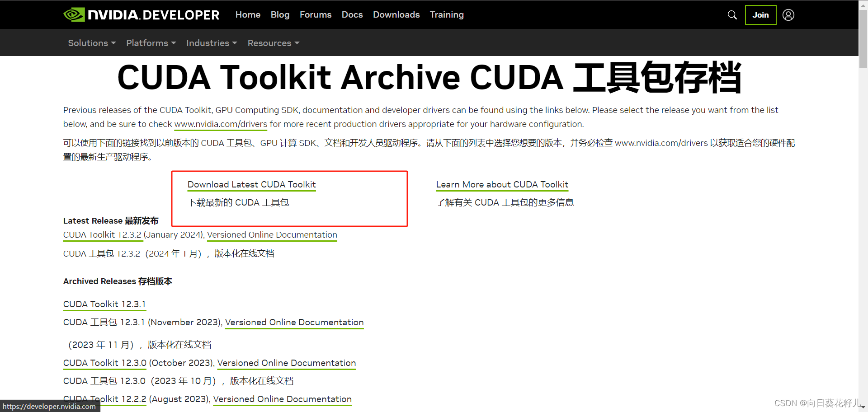Open CUDA Toolkit 12.2.2 link
The width and height of the screenshot is (868, 412).
(x=105, y=399)
